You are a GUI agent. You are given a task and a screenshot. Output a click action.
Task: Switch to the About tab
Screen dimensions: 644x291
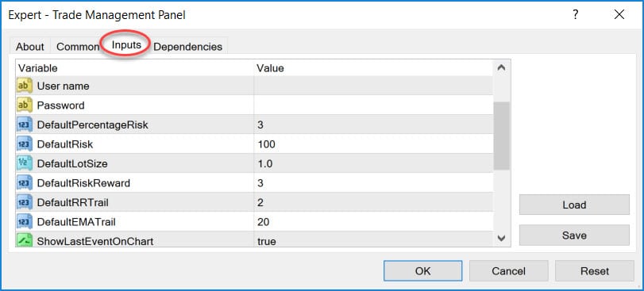pos(30,47)
